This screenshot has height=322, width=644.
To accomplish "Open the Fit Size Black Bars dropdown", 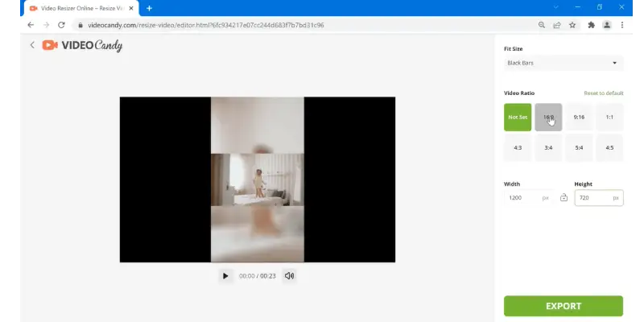I will point(563,63).
